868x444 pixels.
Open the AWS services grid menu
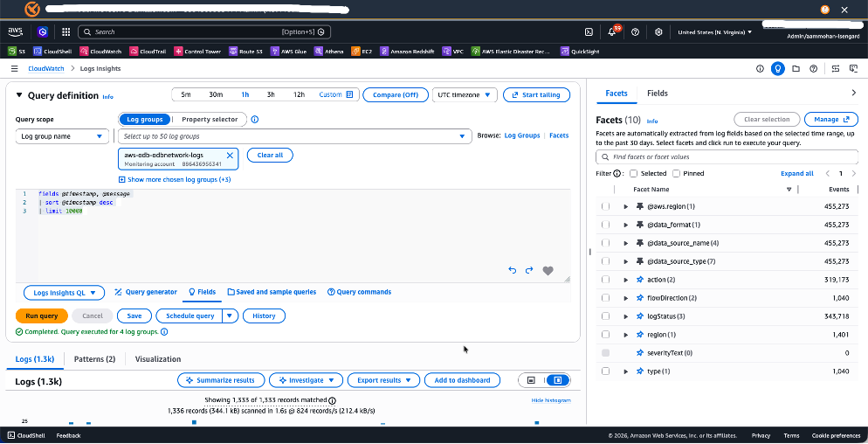(x=65, y=32)
